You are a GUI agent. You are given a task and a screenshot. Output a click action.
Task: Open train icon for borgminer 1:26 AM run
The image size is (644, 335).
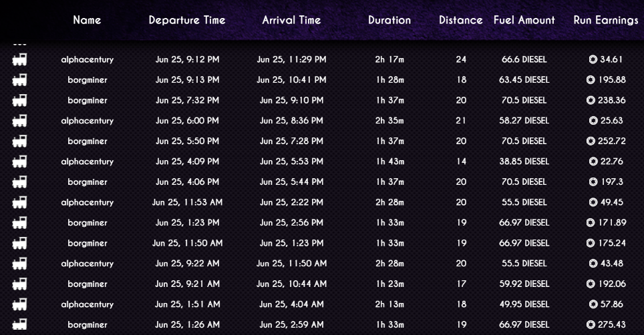(19, 324)
